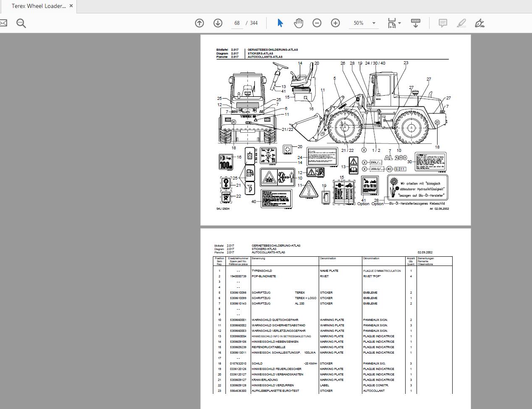The height and width of the screenshot is (409, 532).
Task: Select the Hand tool for panning
Action: 299,23
